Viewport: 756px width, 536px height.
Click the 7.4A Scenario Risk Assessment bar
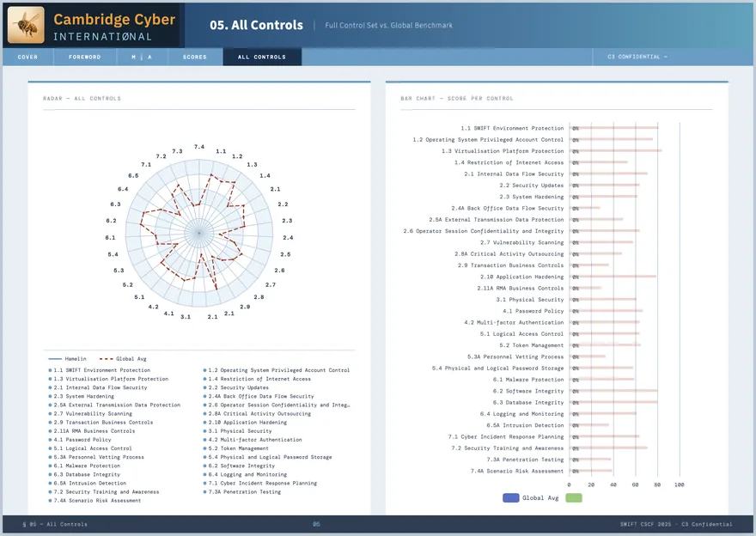(591, 471)
